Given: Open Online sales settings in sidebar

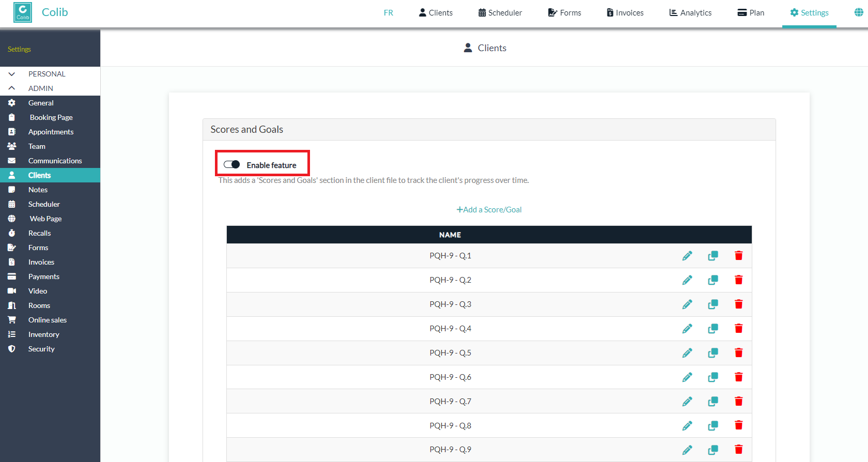Looking at the screenshot, I should pos(50,320).
